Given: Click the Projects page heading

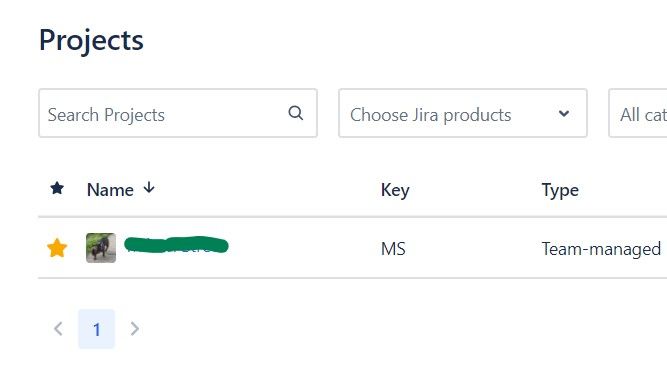Looking at the screenshot, I should pos(91,41).
